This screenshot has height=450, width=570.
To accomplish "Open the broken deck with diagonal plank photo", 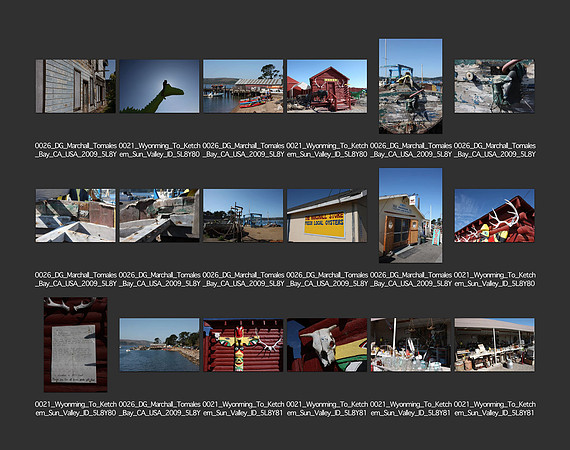I will tap(159, 215).
